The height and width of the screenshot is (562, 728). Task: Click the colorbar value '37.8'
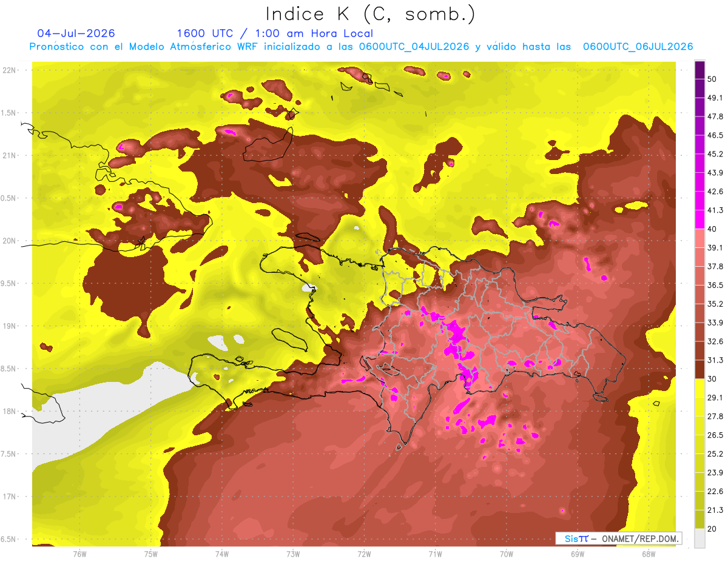click(x=715, y=266)
